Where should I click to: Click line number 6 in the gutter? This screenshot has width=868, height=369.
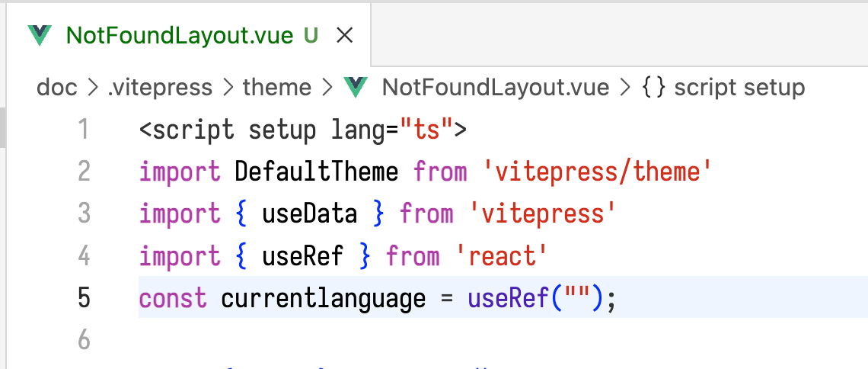(x=84, y=341)
